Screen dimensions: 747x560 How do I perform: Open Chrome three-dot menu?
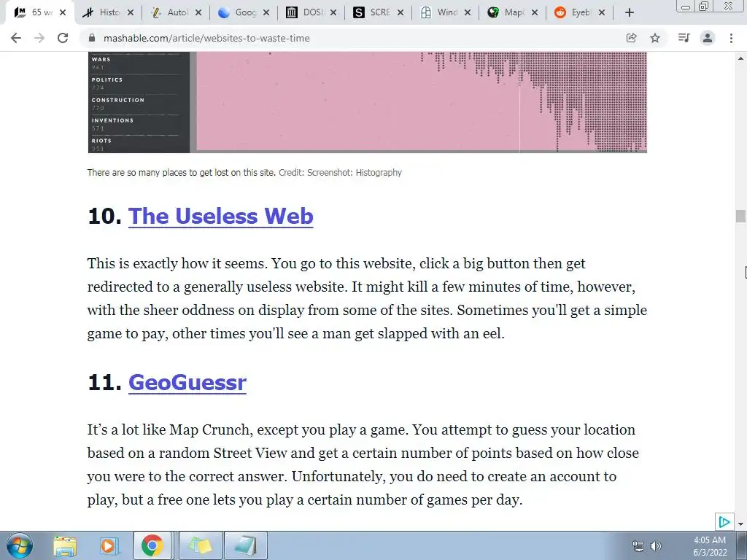point(731,38)
